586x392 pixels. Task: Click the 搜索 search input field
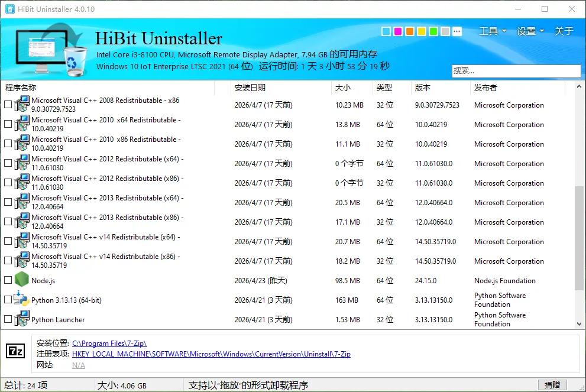click(516, 70)
